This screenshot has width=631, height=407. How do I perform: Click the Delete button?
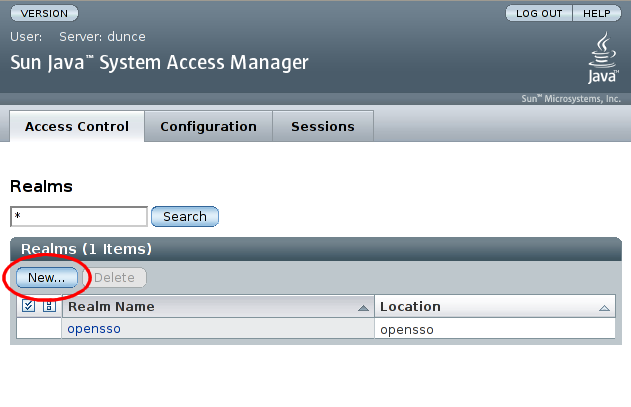(x=114, y=277)
